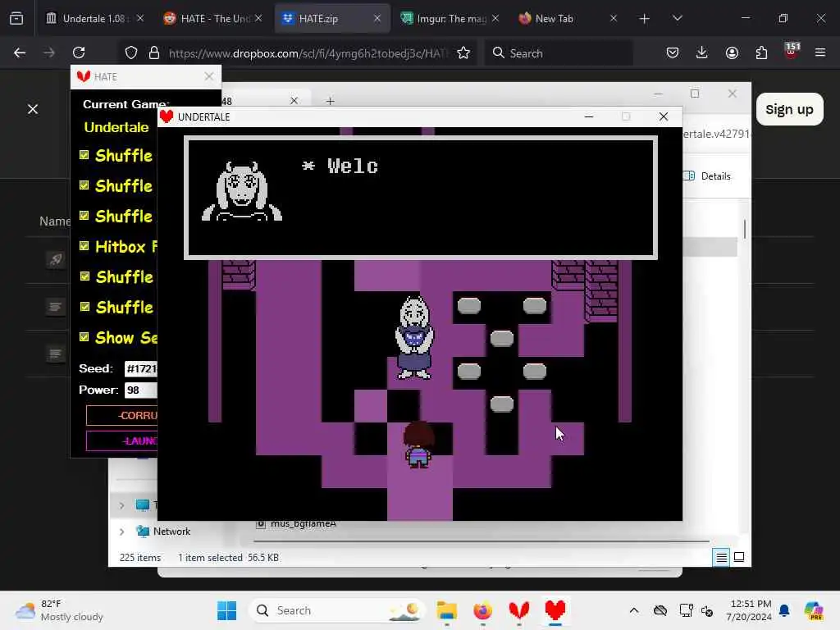
Task: Open Copilot icon in taskbar corner
Action: [x=814, y=610]
